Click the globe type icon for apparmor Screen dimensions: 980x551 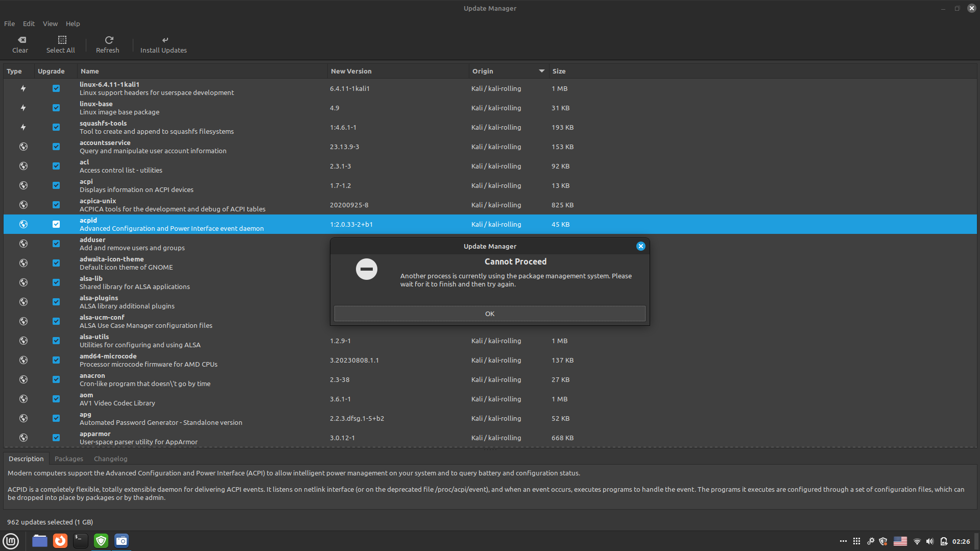pyautogui.click(x=23, y=438)
